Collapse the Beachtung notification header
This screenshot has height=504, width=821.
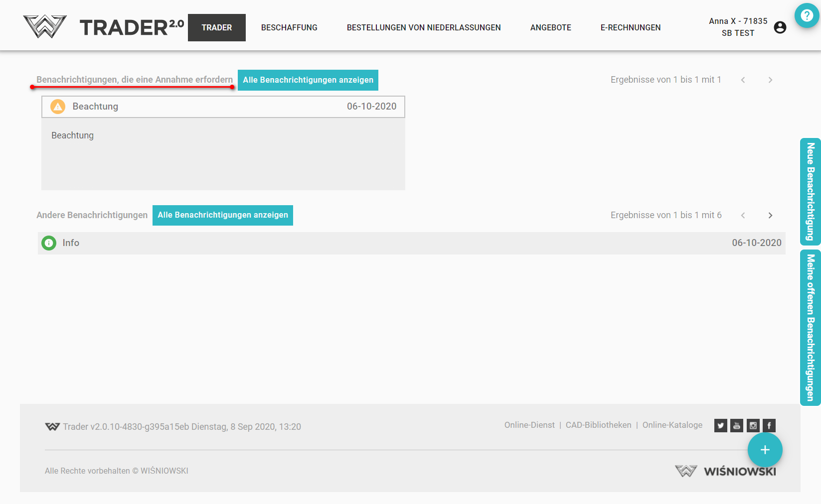(223, 107)
